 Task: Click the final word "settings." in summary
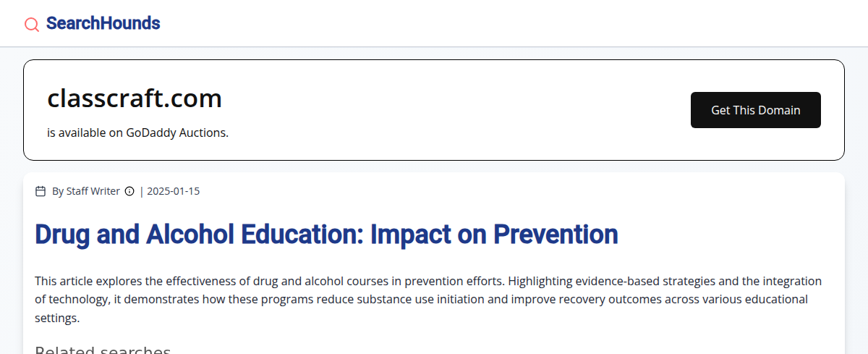56,318
